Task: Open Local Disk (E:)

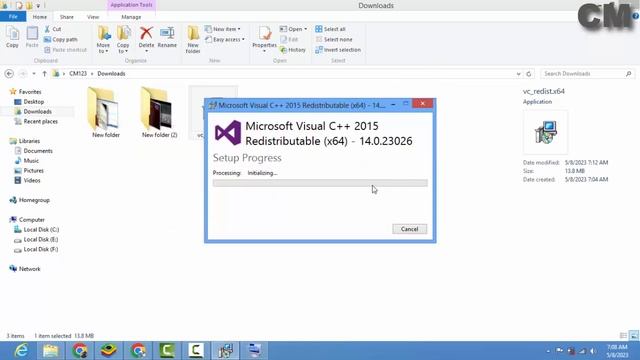Action: (41, 240)
